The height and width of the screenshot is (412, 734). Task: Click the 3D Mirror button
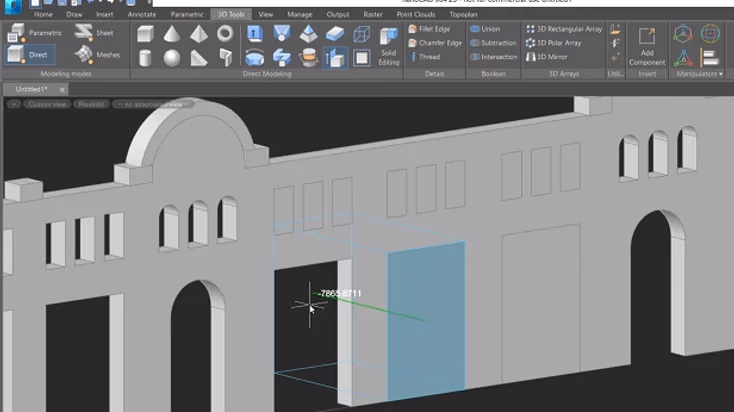click(x=547, y=57)
